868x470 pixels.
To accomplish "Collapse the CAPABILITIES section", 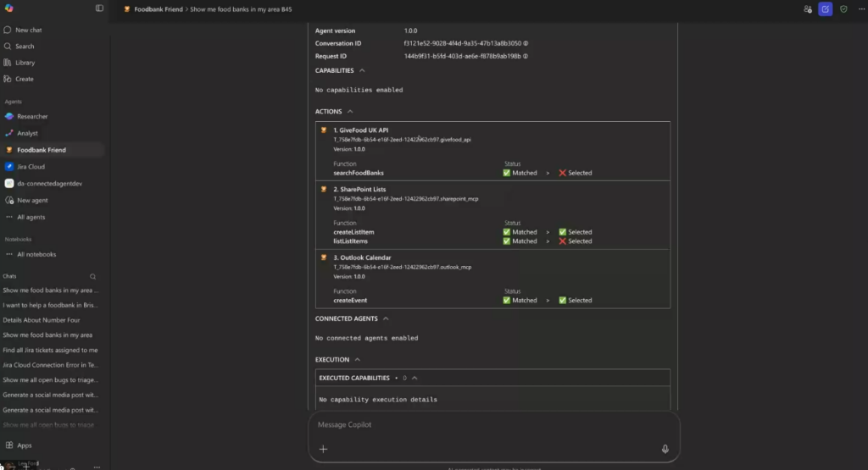I will tap(362, 70).
